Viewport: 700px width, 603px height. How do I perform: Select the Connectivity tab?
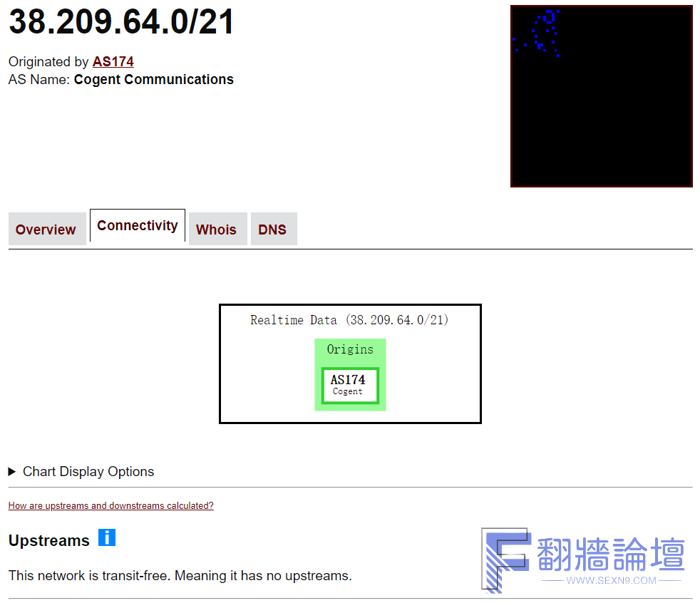pyautogui.click(x=138, y=225)
